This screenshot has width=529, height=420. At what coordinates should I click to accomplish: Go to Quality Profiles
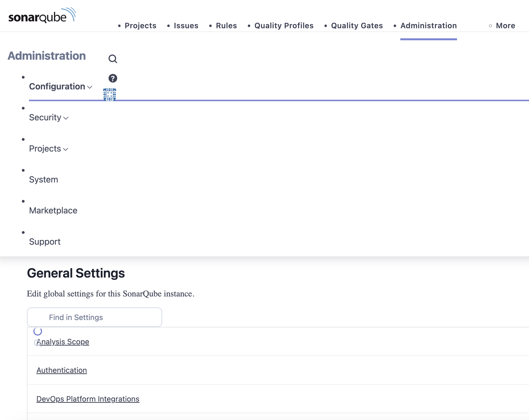pyautogui.click(x=284, y=26)
